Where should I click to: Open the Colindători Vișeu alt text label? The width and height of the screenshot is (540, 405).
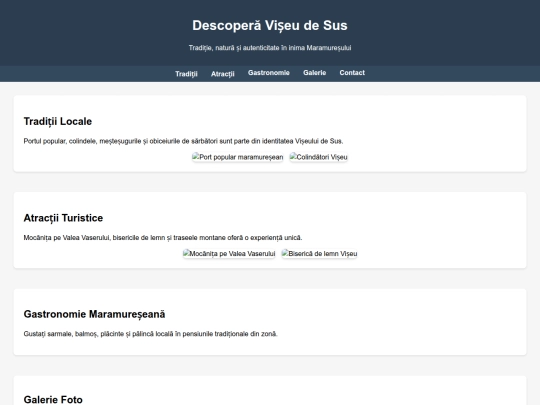pos(322,157)
